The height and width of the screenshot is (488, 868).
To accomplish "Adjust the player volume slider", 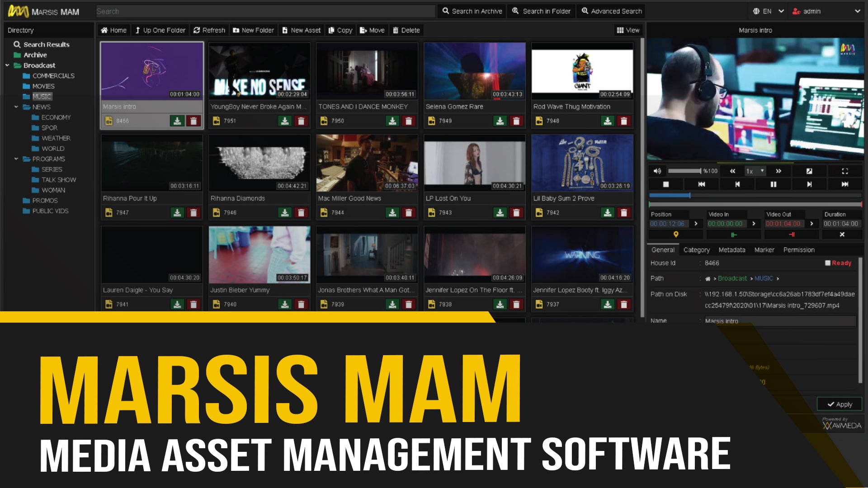I will (x=684, y=171).
